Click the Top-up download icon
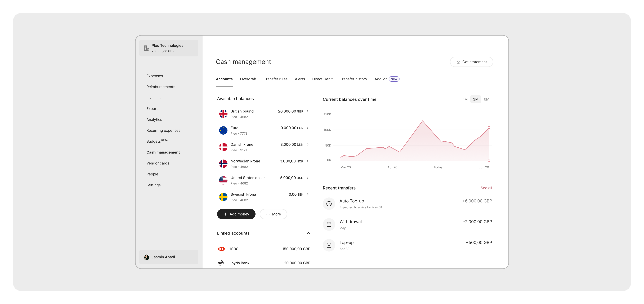Screen dimensions: 644x304 [x=329, y=245]
